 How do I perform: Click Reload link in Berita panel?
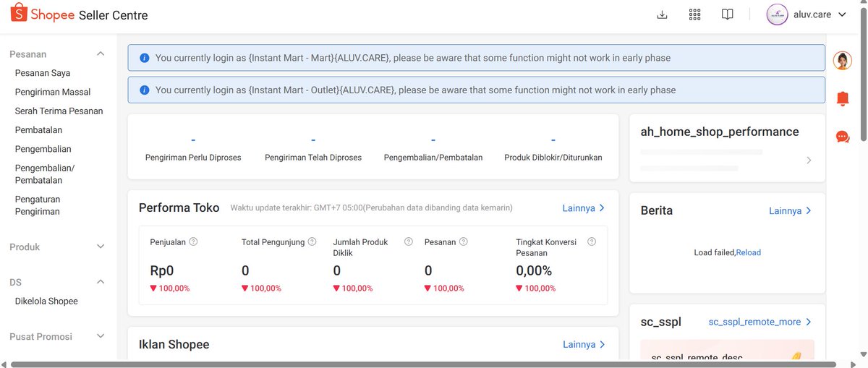tap(749, 252)
